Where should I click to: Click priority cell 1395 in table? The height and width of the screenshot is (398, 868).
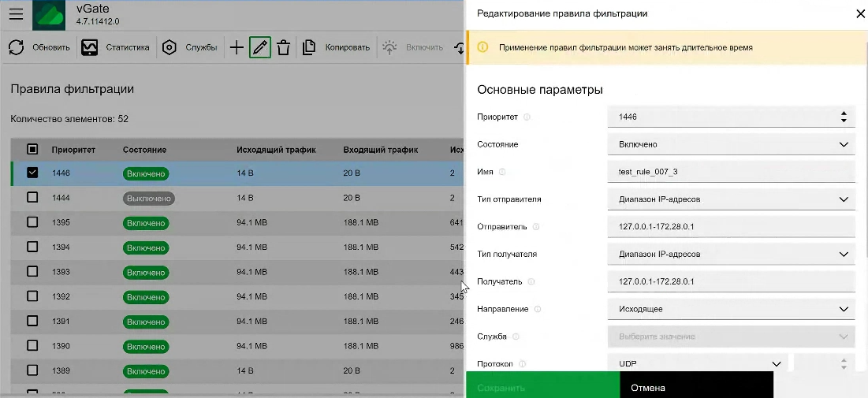point(61,222)
